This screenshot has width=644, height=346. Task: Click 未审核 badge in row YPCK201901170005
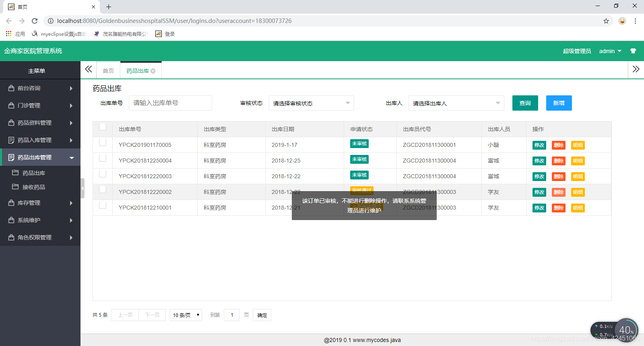[359, 144]
